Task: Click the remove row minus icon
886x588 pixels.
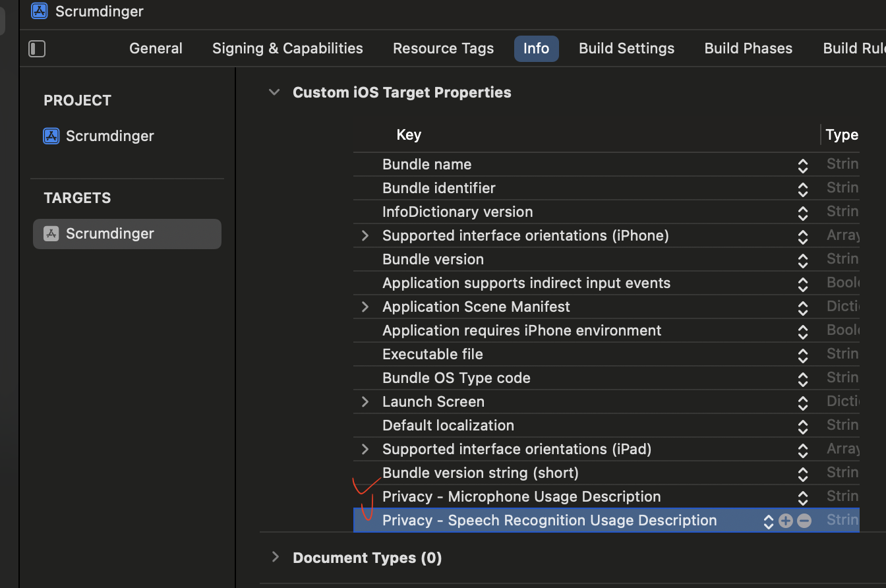Action: tap(804, 521)
